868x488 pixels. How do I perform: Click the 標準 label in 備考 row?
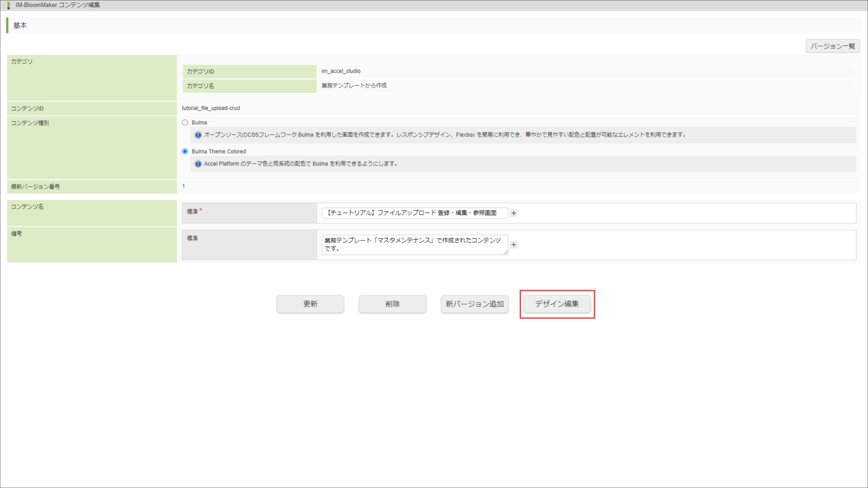click(x=193, y=238)
